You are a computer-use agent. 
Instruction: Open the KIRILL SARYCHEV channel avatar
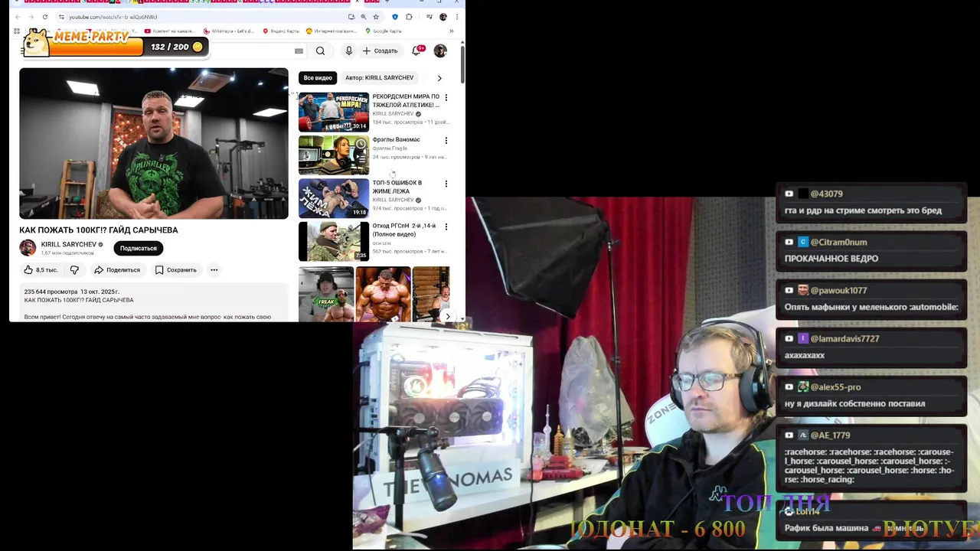click(x=28, y=248)
